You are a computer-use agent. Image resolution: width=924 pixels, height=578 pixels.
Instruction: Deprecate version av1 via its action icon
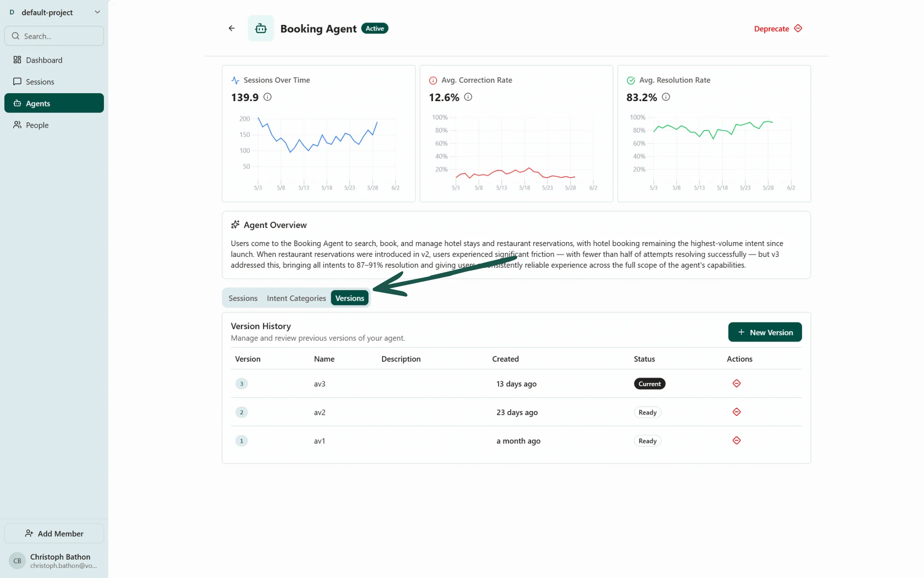click(x=737, y=440)
